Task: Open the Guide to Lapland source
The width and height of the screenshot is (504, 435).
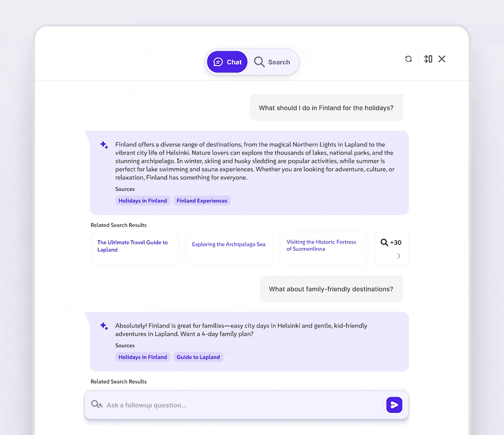Action: 198,357
